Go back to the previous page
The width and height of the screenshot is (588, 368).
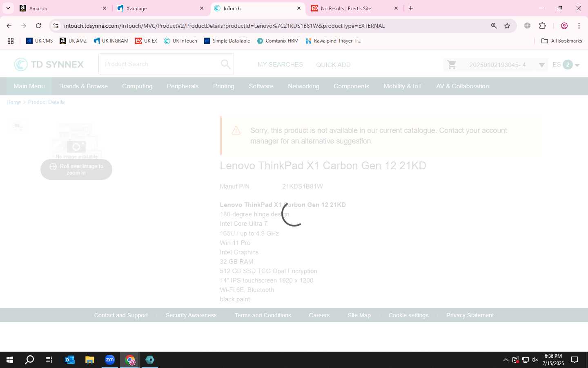[9, 26]
